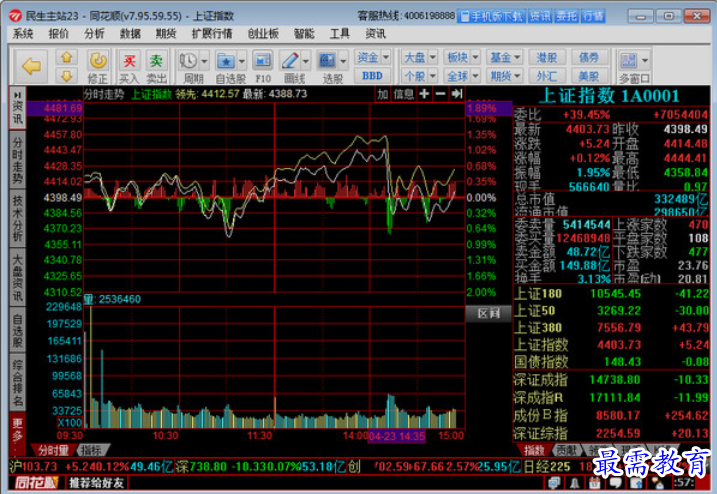Click the red 买入 buy icon

(129, 61)
